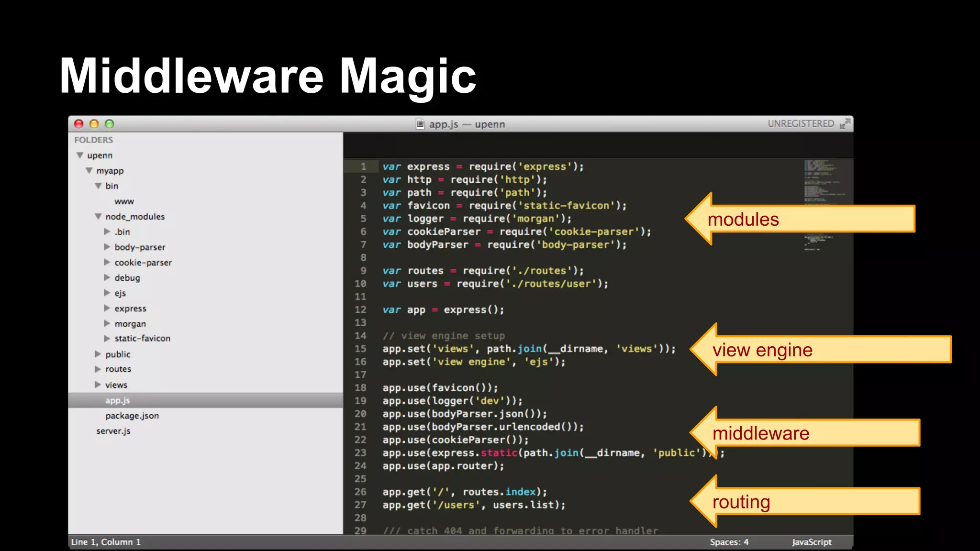Image resolution: width=980 pixels, height=551 pixels.
Task: Click the app.use(app.router) line
Action: (443, 466)
